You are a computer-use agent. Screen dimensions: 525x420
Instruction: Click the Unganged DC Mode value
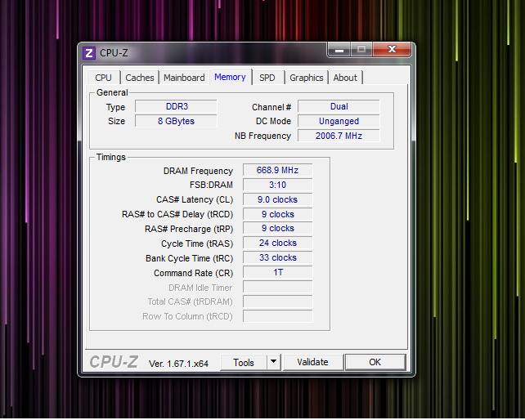pyautogui.click(x=339, y=121)
